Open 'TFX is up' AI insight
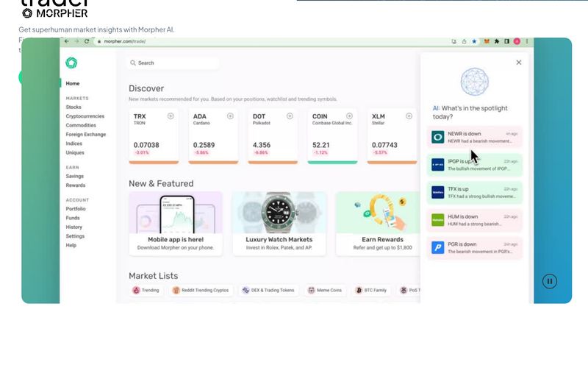The height and width of the screenshot is (365, 588). (x=474, y=192)
